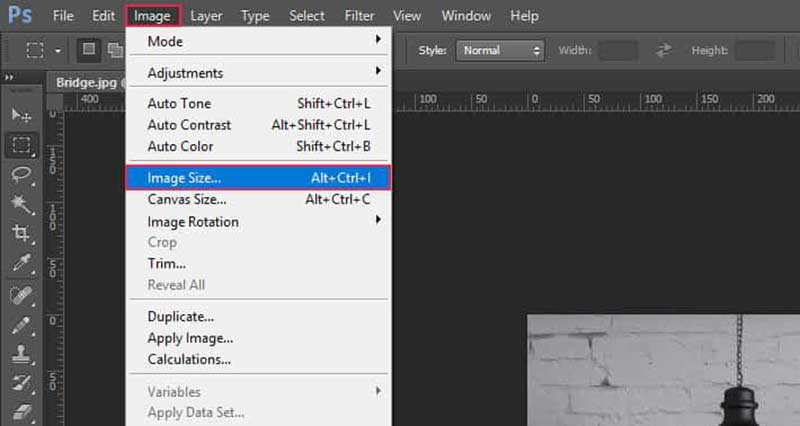Select the Healing Brush tool
Image resolution: width=800 pixels, height=426 pixels.
(21, 294)
